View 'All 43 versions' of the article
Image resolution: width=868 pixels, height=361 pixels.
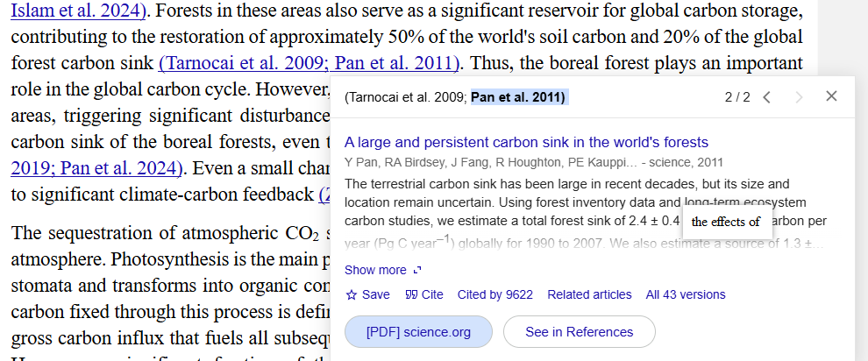[x=686, y=294]
